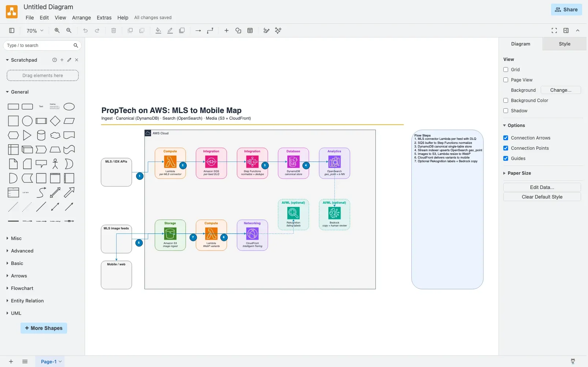This screenshot has width=588, height=367.
Task: Click the zoom in magnifier icon
Action: 57,31
